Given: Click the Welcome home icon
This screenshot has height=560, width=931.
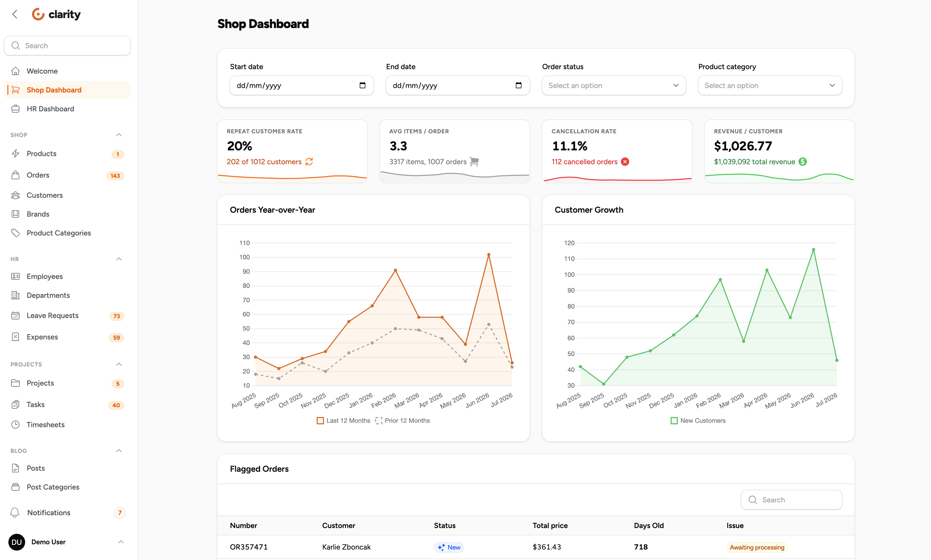Looking at the screenshot, I should (15, 71).
